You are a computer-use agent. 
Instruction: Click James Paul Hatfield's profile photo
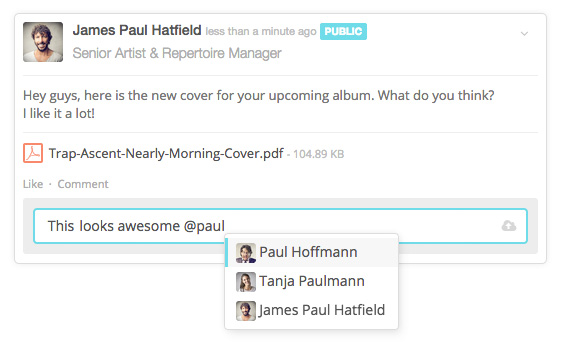coord(43,42)
